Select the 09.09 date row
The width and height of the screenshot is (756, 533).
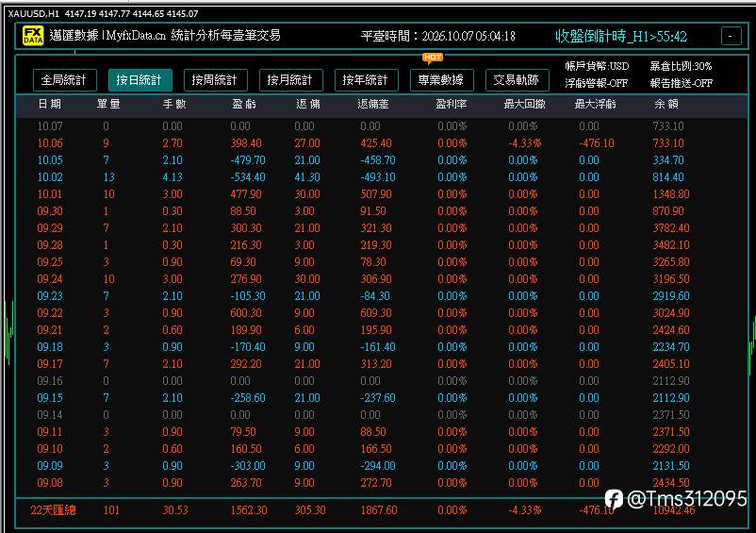tap(381, 466)
